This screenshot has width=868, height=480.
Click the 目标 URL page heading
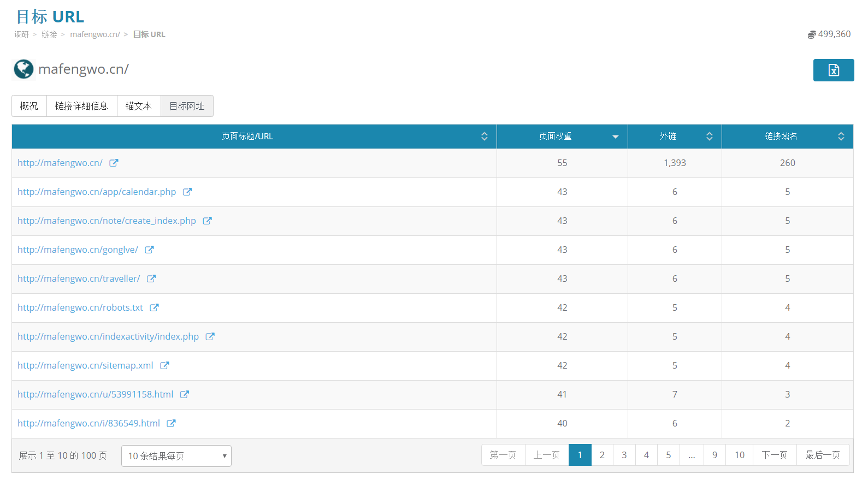[x=50, y=17]
